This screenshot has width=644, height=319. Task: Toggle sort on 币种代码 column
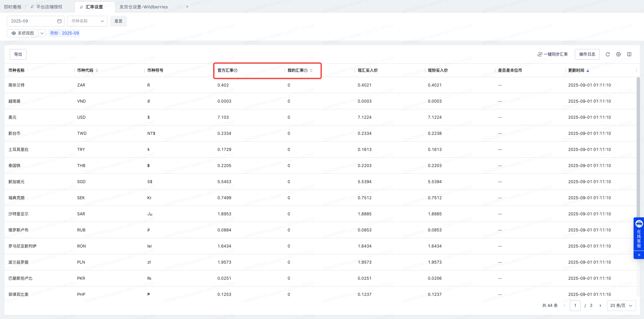click(x=97, y=70)
